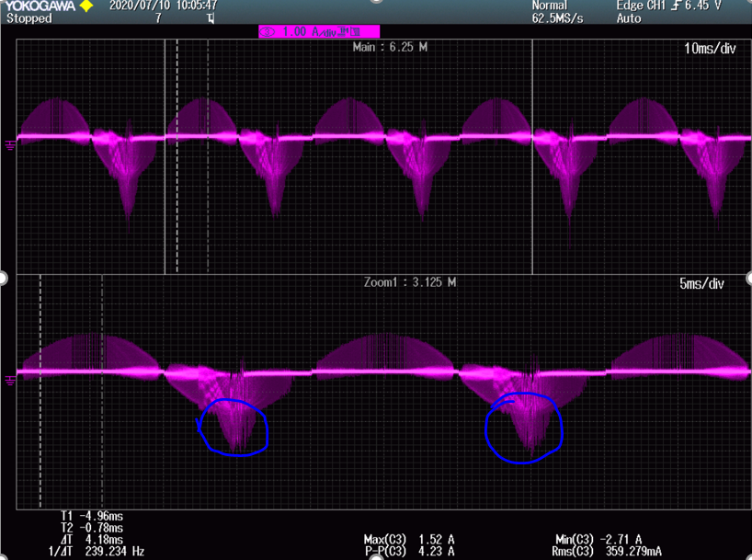Click the 'Main : 6.25 M' record length label
The height and width of the screenshot is (560, 752).
tap(390, 47)
